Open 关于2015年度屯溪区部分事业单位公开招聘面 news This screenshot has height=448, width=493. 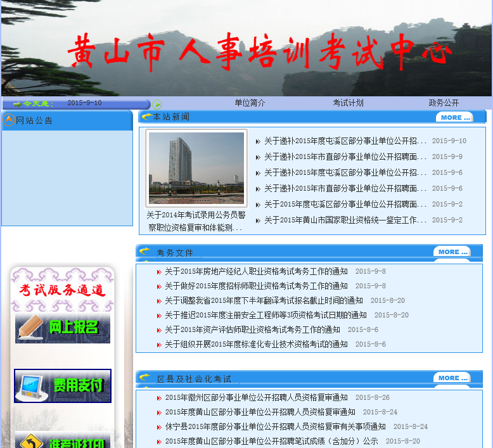[x=345, y=204]
